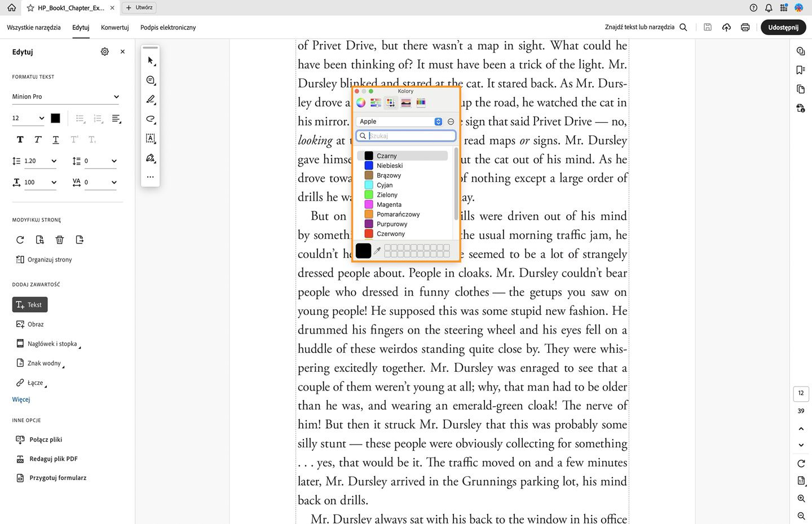Click the Udostępnij share button
812x524 pixels.
(783, 27)
